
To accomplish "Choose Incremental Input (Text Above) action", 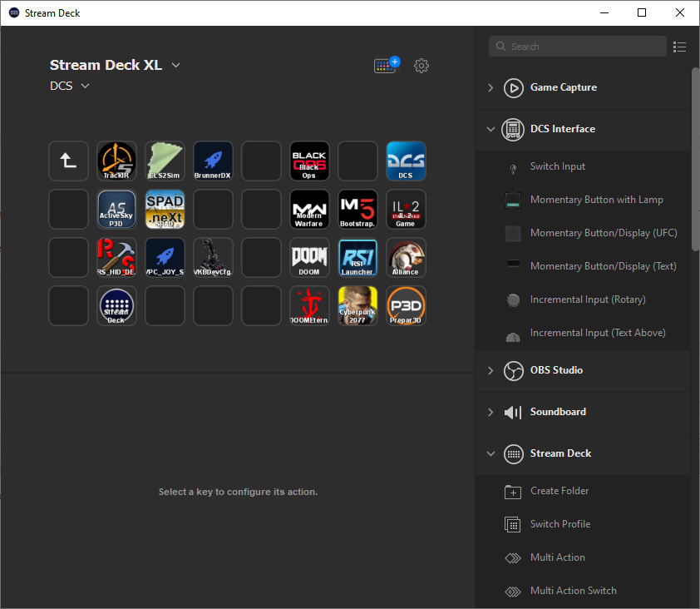I will pyautogui.click(x=584, y=333).
